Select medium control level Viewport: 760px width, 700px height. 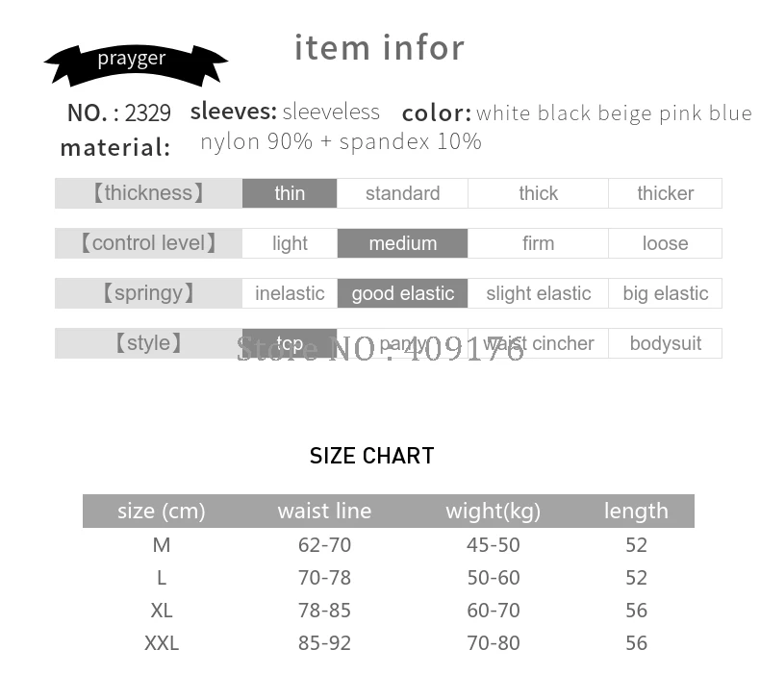point(402,243)
